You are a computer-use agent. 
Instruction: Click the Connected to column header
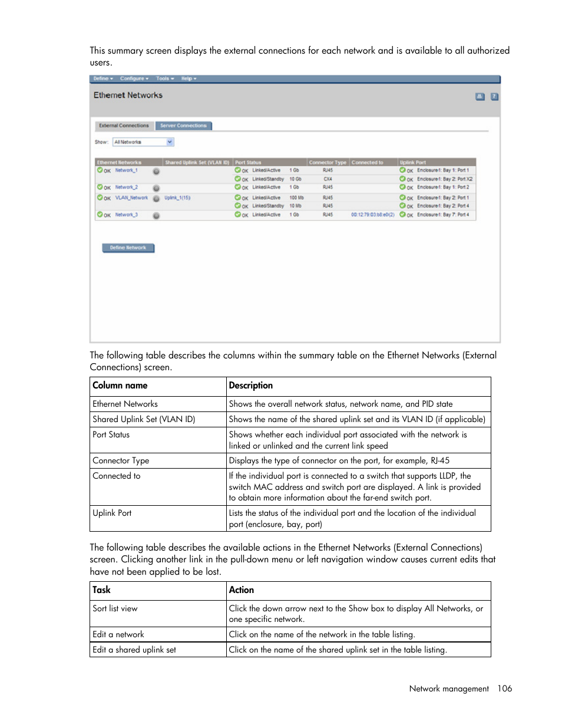(x=373, y=162)
